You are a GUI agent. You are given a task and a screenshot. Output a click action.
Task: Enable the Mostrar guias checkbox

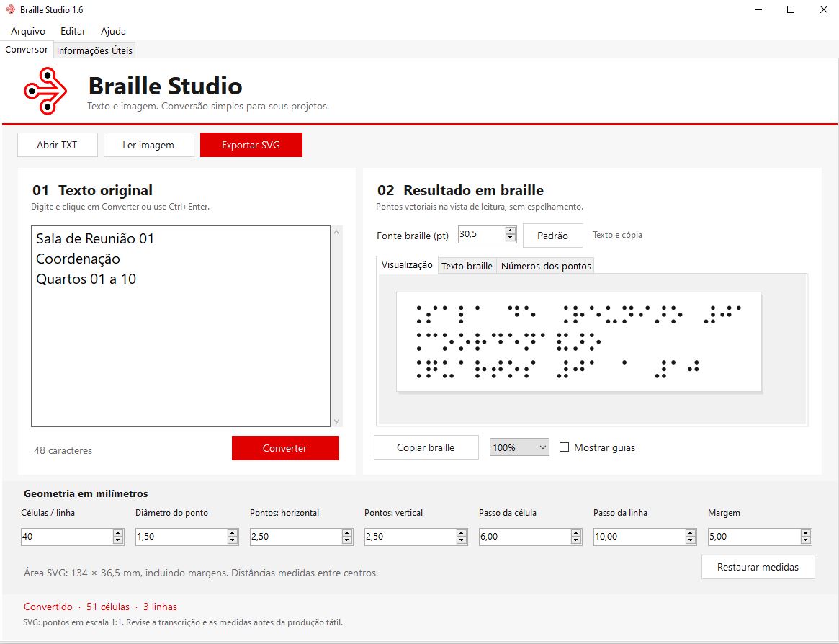point(564,447)
